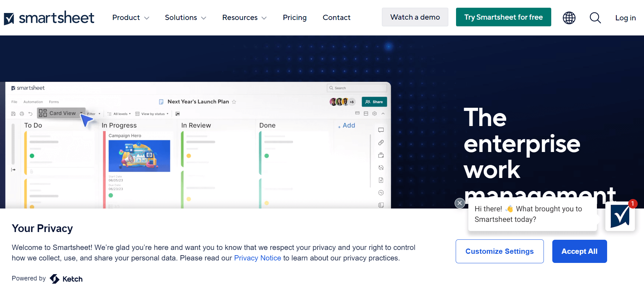
Task: Click the attachments link icon in rail
Action: tap(381, 143)
